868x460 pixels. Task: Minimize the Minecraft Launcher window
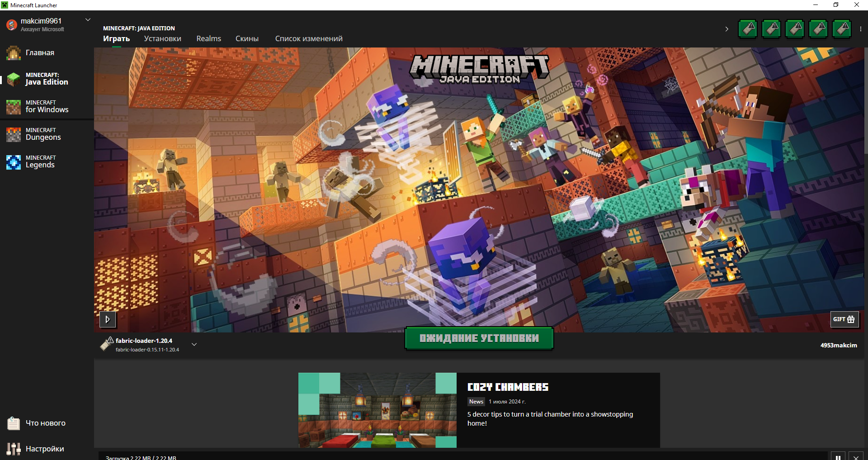pyautogui.click(x=816, y=5)
